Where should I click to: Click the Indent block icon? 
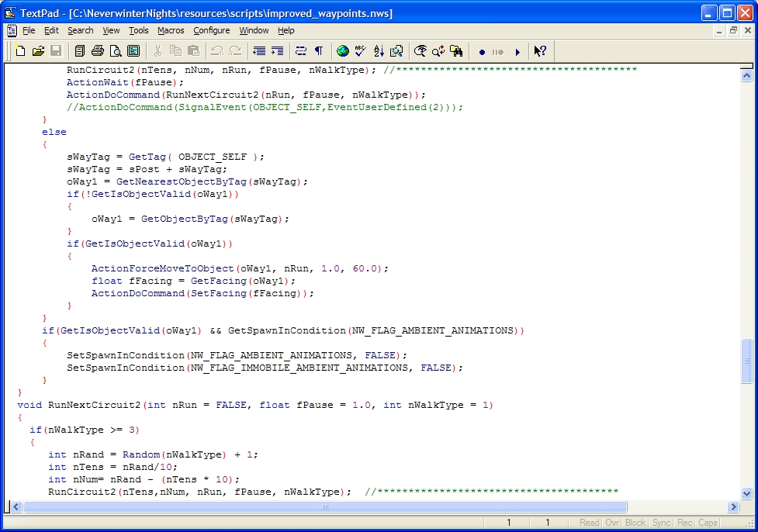pos(278,51)
